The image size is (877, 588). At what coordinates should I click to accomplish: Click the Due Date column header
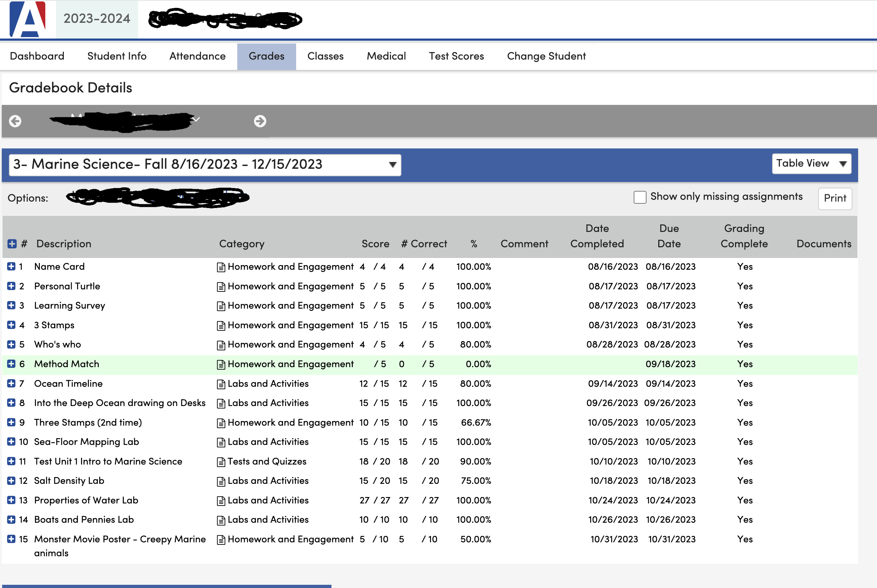[669, 236]
